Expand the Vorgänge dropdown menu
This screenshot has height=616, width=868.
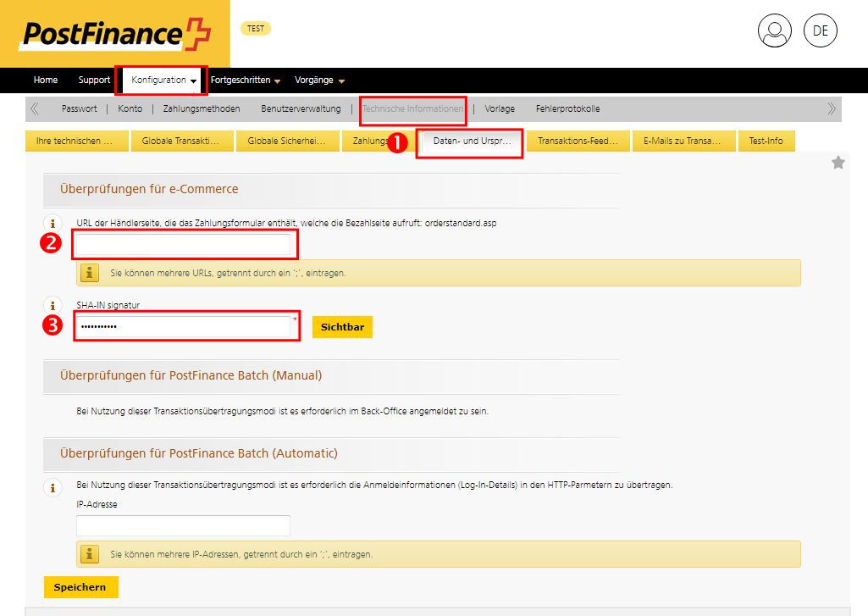(319, 80)
